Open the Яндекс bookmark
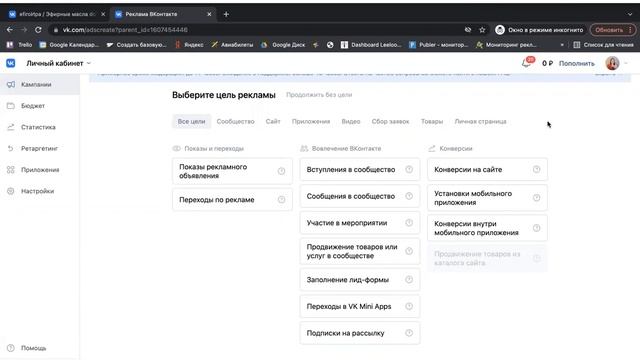 [189, 45]
